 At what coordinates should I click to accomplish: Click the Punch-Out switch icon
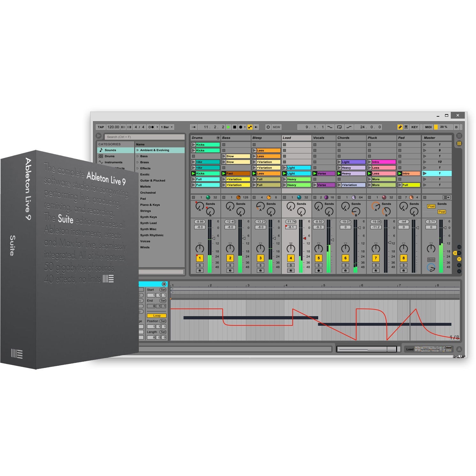click(349, 127)
